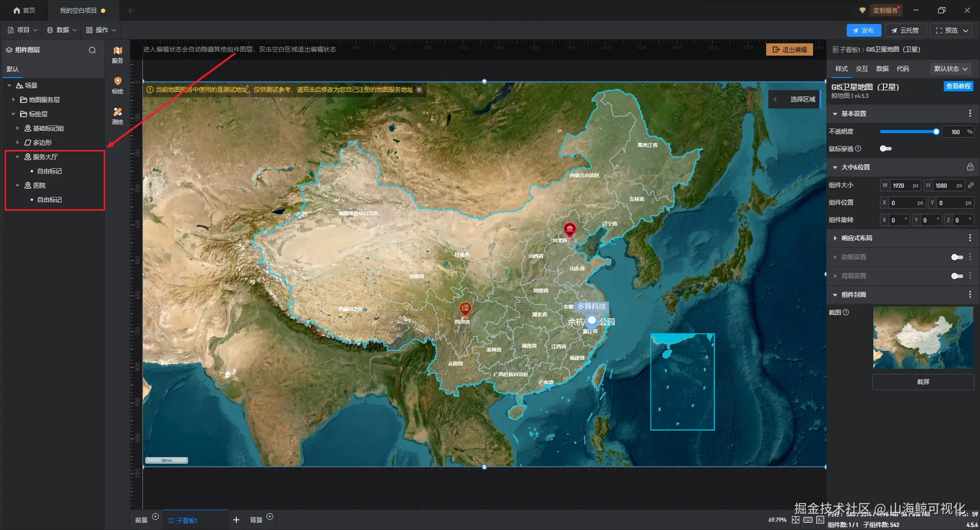
Task: Toggle the 鼠标穿透 switch
Action: tap(886, 148)
